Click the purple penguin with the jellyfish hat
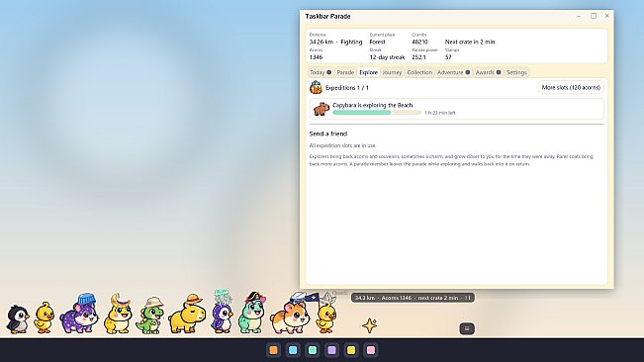This screenshot has height=362, width=644. pyautogui.click(x=223, y=312)
